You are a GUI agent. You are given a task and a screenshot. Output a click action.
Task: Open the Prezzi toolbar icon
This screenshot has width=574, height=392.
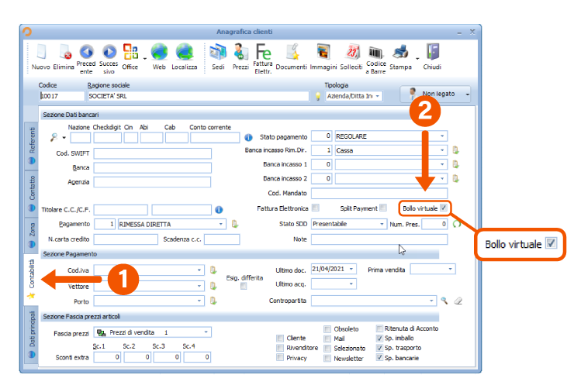point(240,52)
